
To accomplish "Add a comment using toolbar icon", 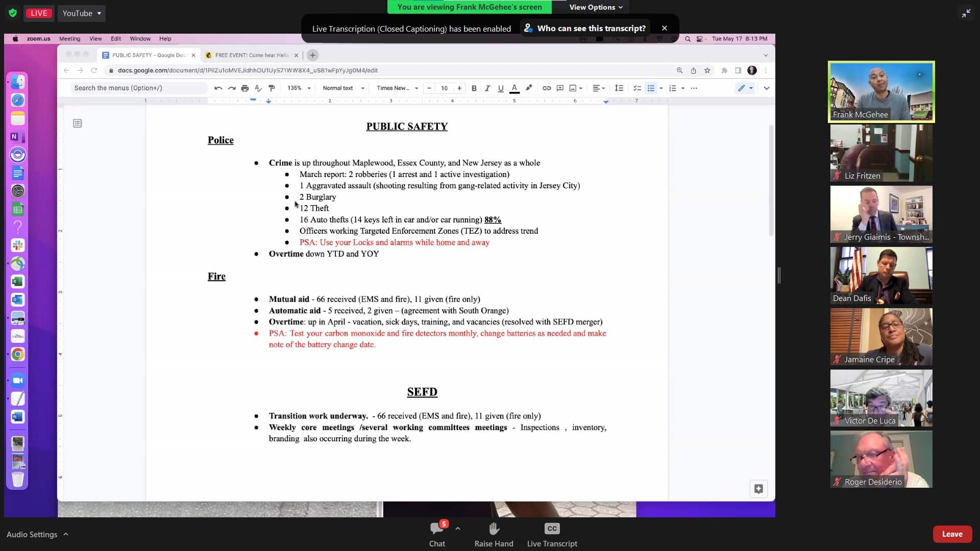I will pos(560,88).
